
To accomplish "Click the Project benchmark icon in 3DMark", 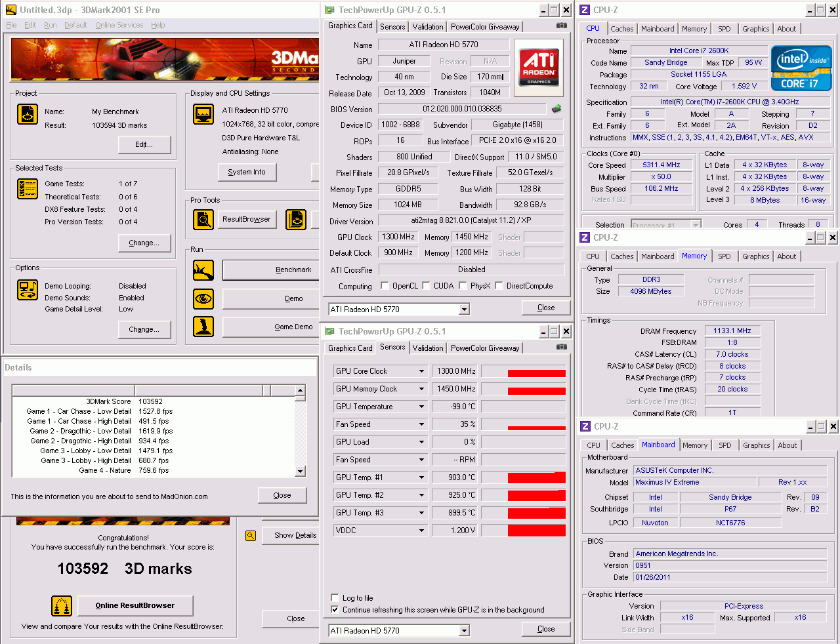I will (28, 114).
